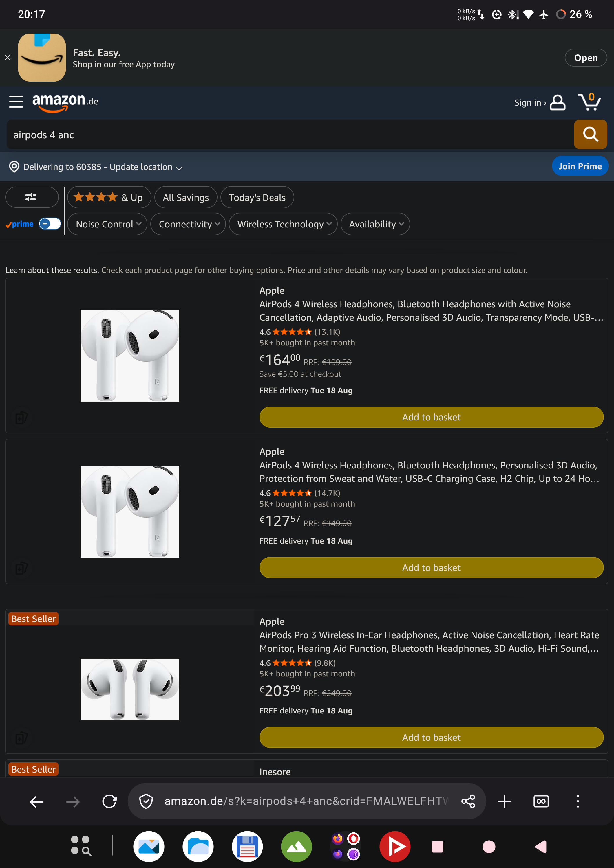Select the Today's Deals filter
614x868 pixels.
(x=257, y=197)
